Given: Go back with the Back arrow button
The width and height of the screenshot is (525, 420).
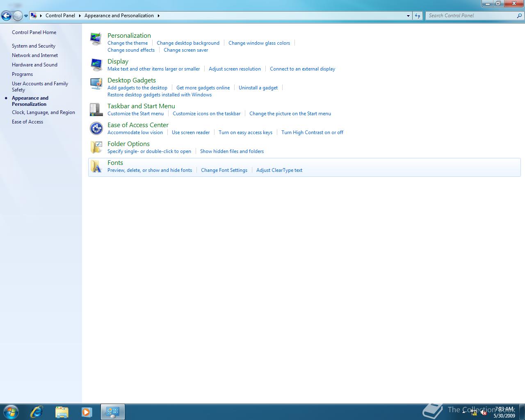Looking at the screenshot, I should 6,16.
